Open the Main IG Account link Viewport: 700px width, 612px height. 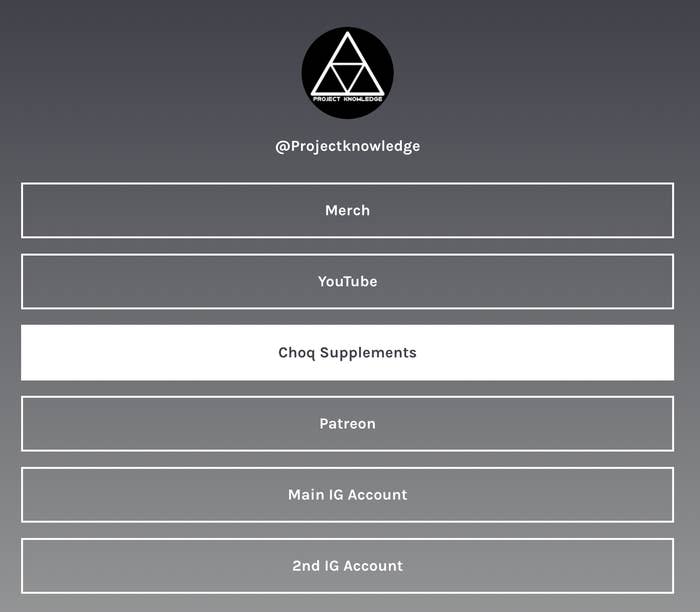(x=347, y=495)
